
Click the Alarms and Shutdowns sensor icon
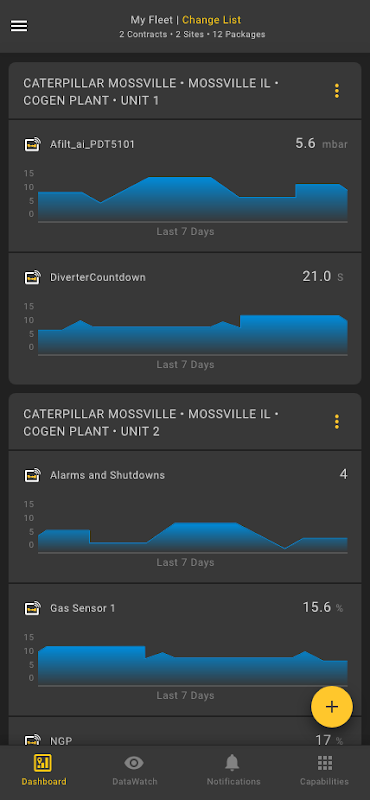click(x=33, y=475)
